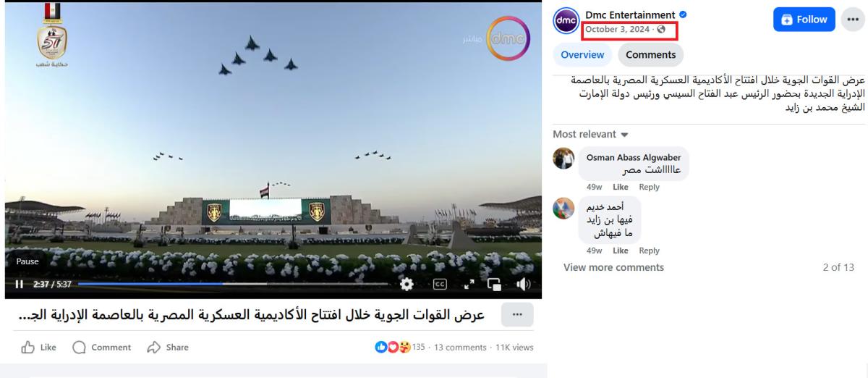
Task: Share the video post
Action: tap(168, 348)
